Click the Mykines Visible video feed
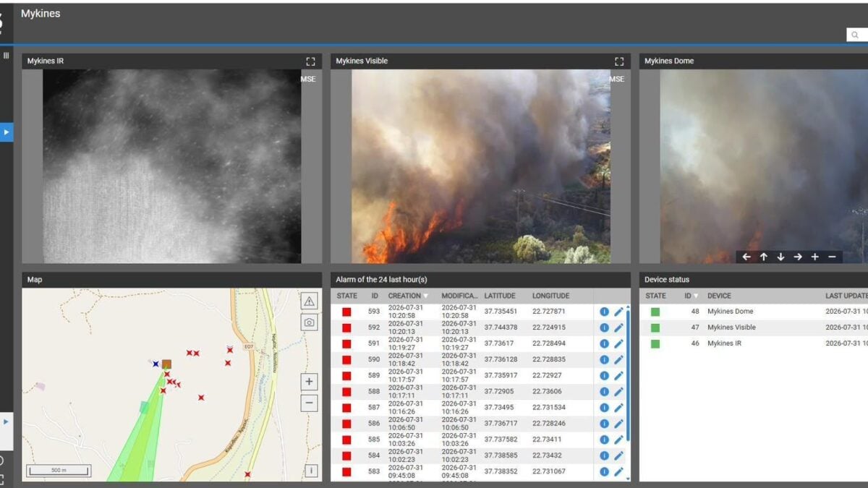 (x=481, y=166)
